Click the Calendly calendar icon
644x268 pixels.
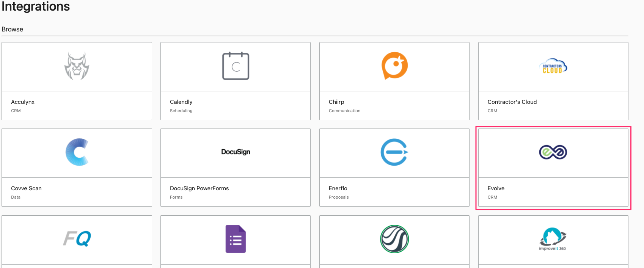(x=236, y=66)
